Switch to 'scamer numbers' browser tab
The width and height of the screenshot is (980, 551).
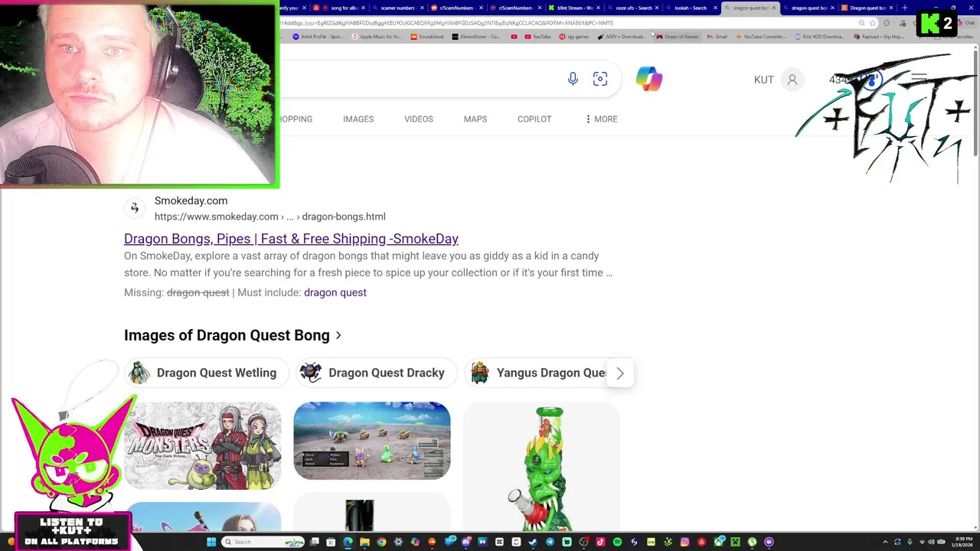click(398, 8)
